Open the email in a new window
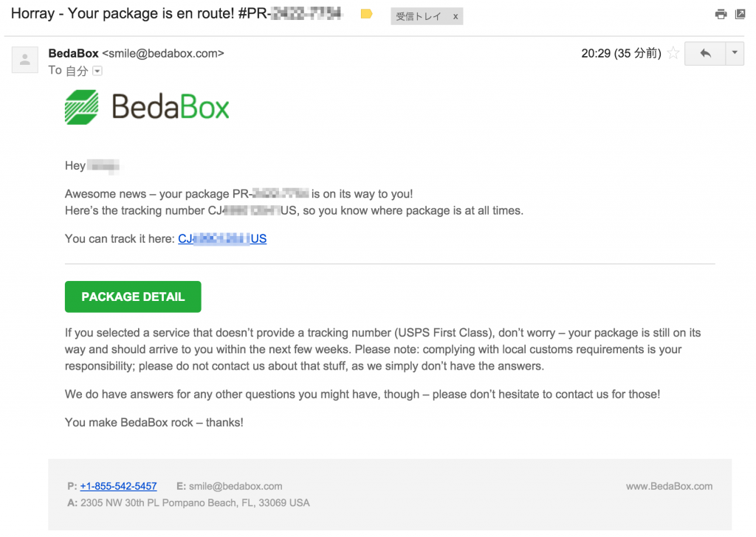 740,13
